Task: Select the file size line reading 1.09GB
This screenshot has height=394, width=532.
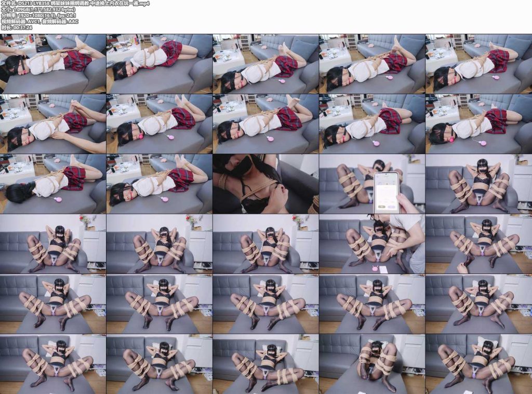Action: pos(38,9)
